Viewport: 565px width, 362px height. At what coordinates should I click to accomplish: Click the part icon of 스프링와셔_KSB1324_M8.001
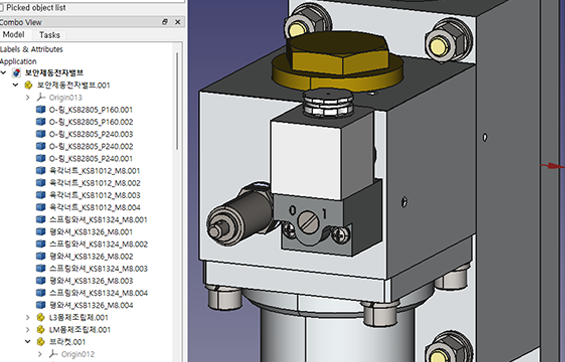(x=41, y=219)
